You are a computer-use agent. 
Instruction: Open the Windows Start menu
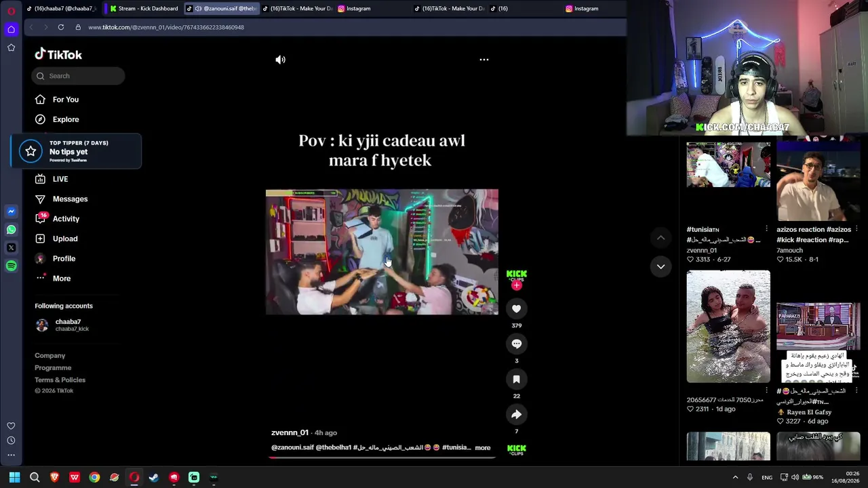click(14, 477)
